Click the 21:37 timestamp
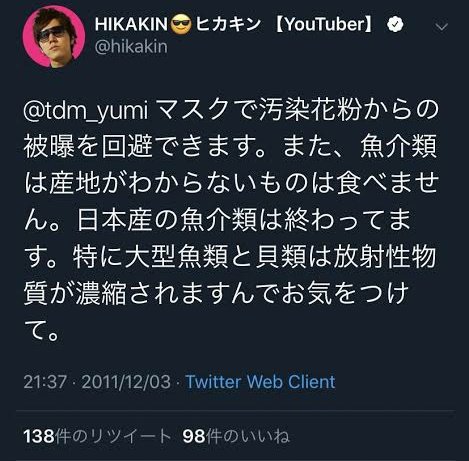Image resolution: width=469 pixels, height=461 pixels. 45,382
